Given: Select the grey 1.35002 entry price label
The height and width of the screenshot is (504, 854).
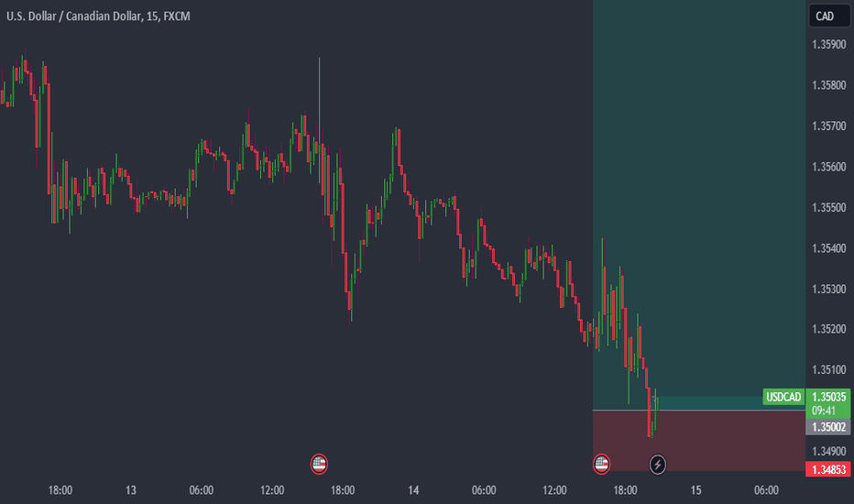Looking at the screenshot, I should click(x=828, y=427).
